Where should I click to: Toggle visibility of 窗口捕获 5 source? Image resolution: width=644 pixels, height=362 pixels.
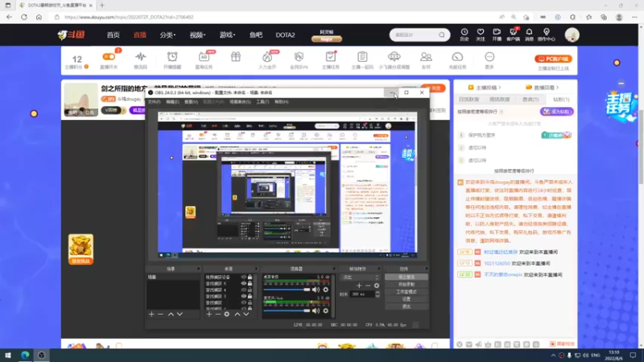244,284
